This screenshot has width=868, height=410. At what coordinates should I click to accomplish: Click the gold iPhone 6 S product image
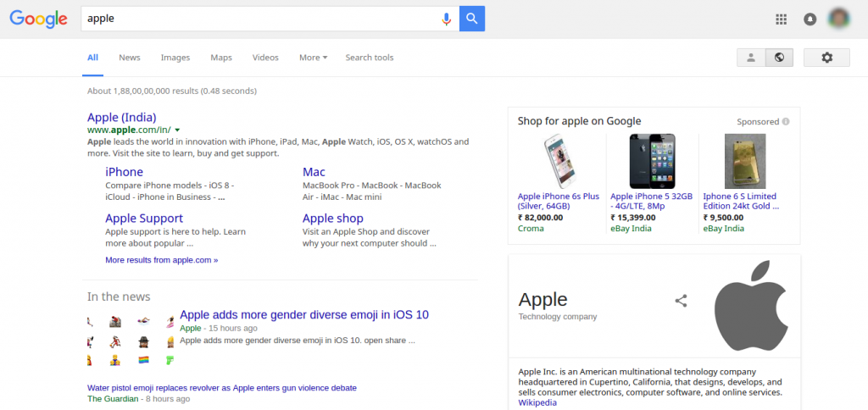(745, 161)
